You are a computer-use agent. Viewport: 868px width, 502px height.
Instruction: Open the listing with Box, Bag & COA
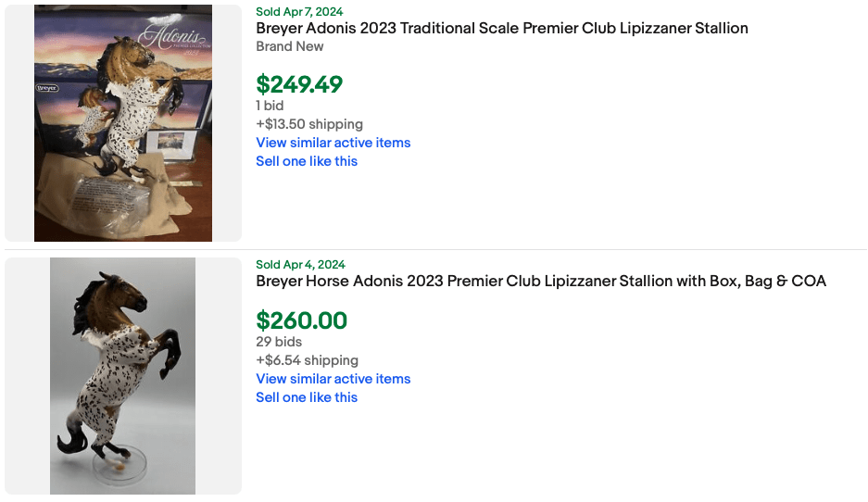540,281
